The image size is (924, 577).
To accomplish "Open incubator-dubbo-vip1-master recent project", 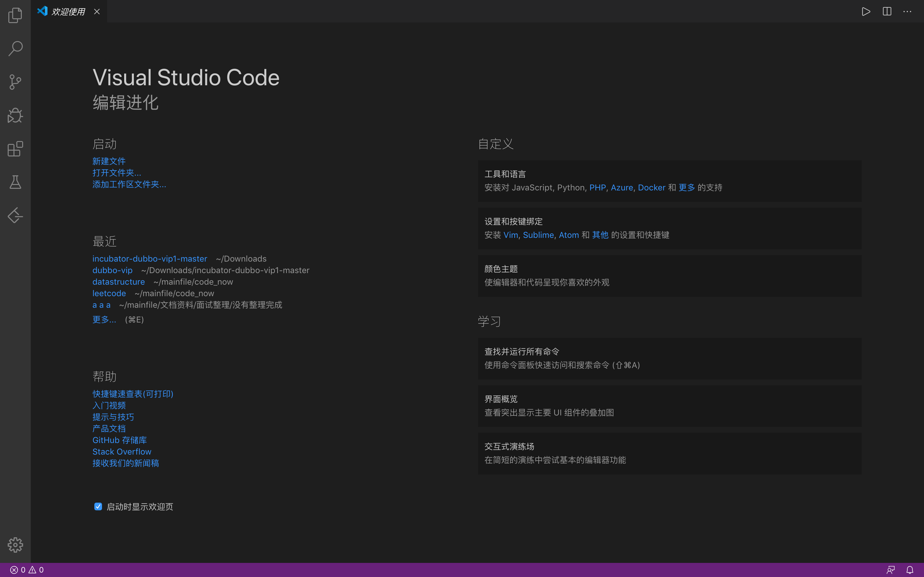I will pyautogui.click(x=150, y=258).
